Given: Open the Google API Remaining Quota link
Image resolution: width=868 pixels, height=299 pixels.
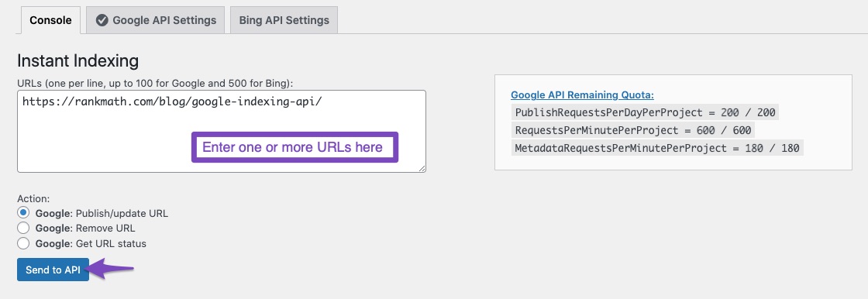Looking at the screenshot, I should point(582,95).
